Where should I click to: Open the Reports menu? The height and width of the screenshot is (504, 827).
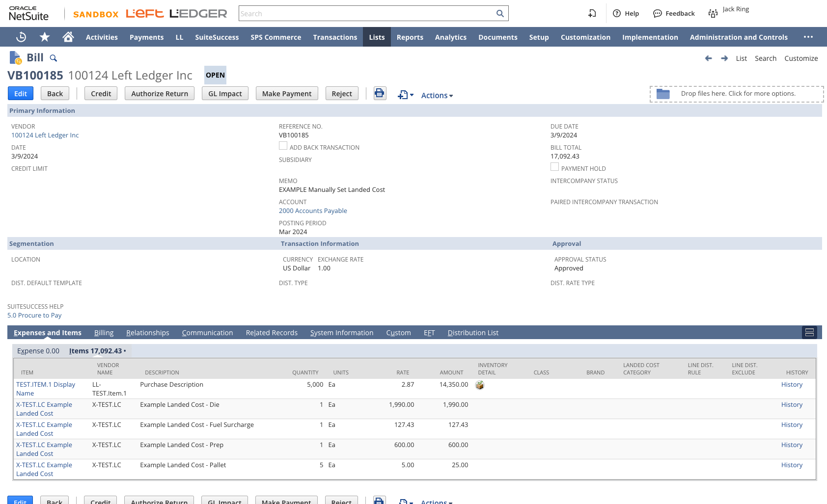(410, 37)
